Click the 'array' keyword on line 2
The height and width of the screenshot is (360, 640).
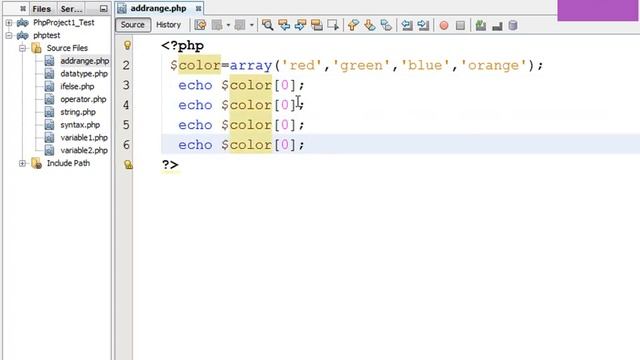(251, 65)
